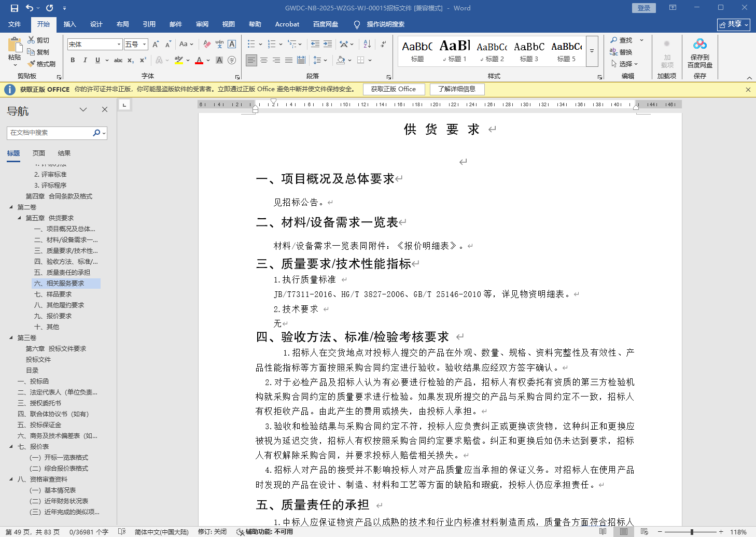Viewport: 756px width, 537px height.
Task: Align text to the right
Action: pos(276,61)
